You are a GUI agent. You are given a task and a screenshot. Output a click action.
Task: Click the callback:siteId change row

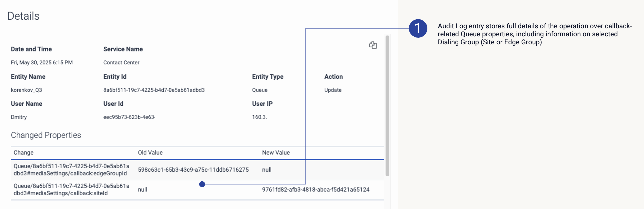point(71,189)
